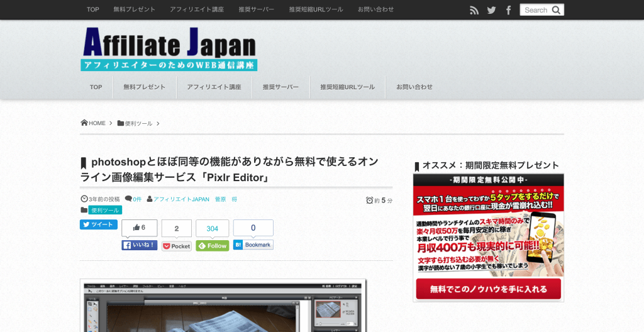The height and width of the screenshot is (332, 644).
Task: Click the Hatena bookmark count 0
Action: (253, 228)
